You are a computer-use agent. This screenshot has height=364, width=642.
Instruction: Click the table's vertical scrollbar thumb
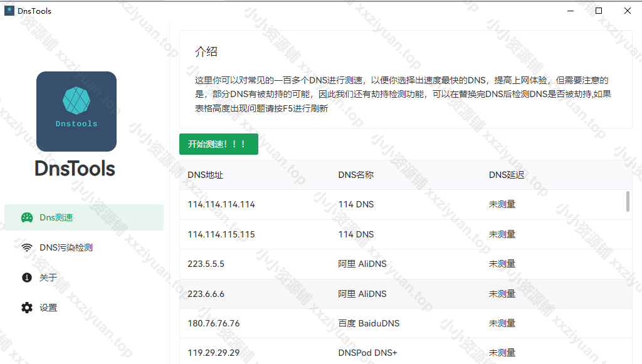pos(628,202)
